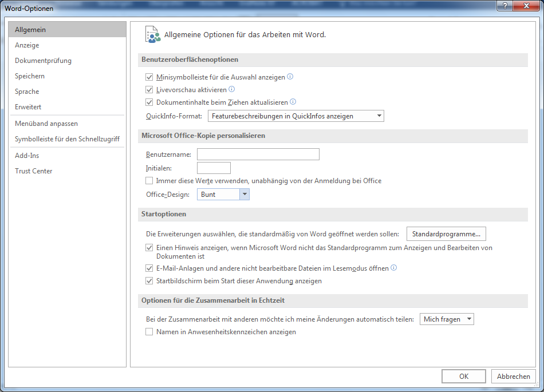The height and width of the screenshot is (392, 544).
Task: Click info icon after Dokumentinhalte beim Ziehen aktualisieren
Action: 293,102
